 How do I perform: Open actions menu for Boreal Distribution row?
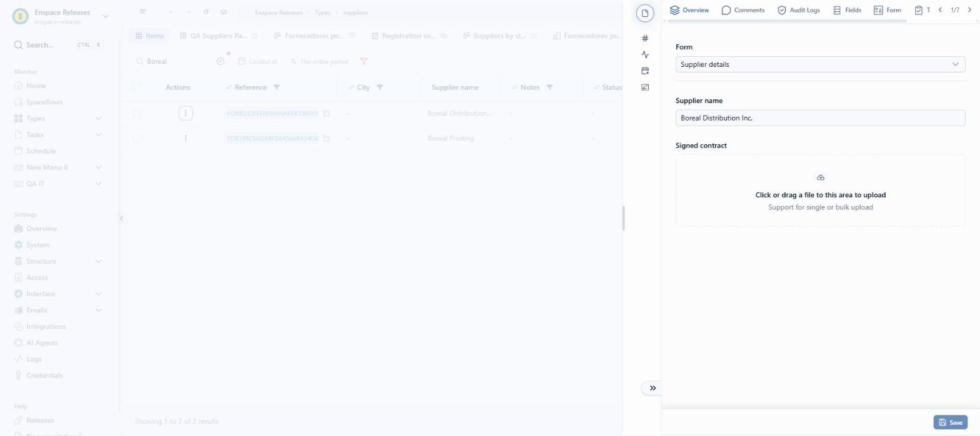pyautogui.click(x=186, y=113)
